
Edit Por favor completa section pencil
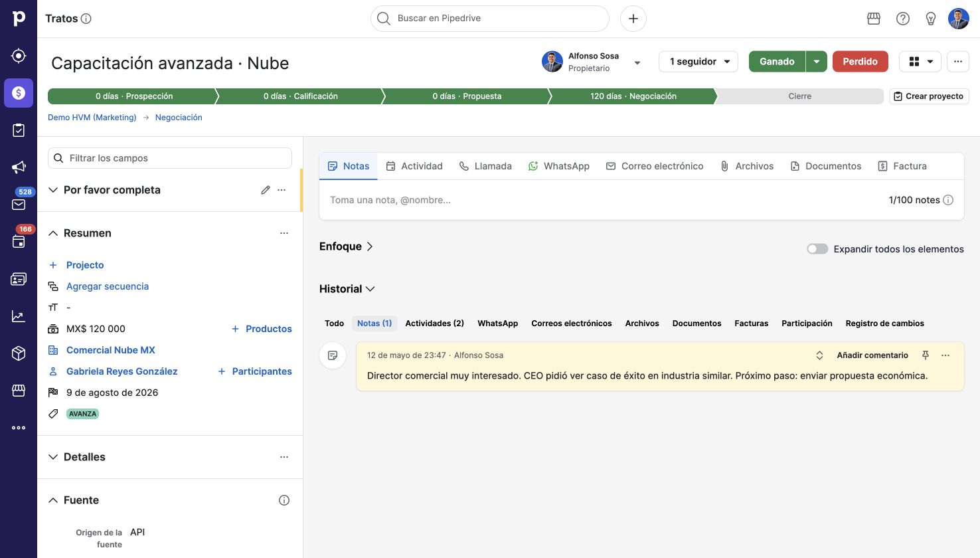tap(266, 190)
